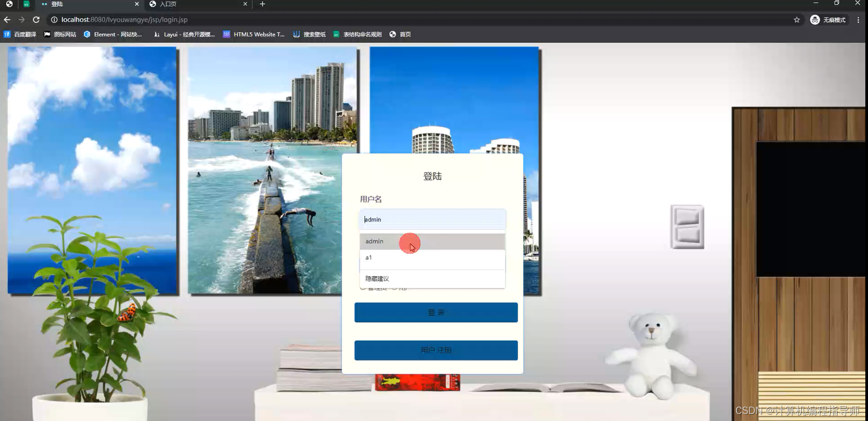Reload the login page
Viewport: 868px width, 421px height.
pos(36,20)
